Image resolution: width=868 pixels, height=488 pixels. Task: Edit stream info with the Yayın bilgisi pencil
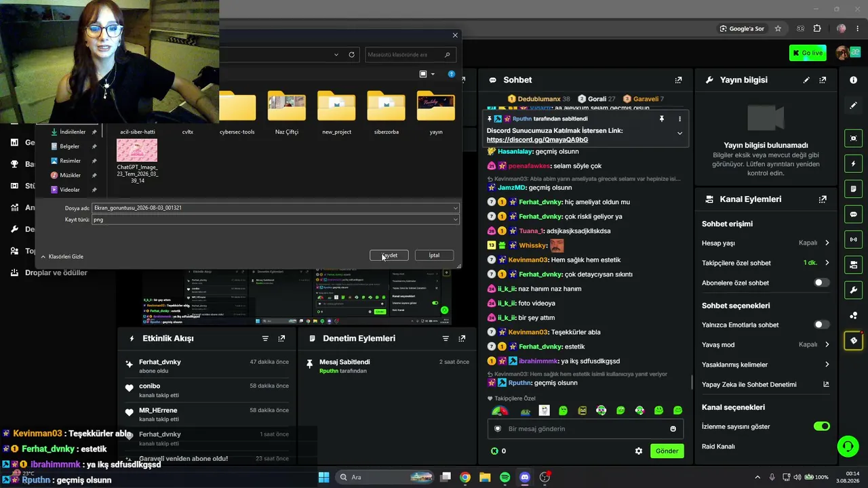pyautogui.click(x=806, y=80)
